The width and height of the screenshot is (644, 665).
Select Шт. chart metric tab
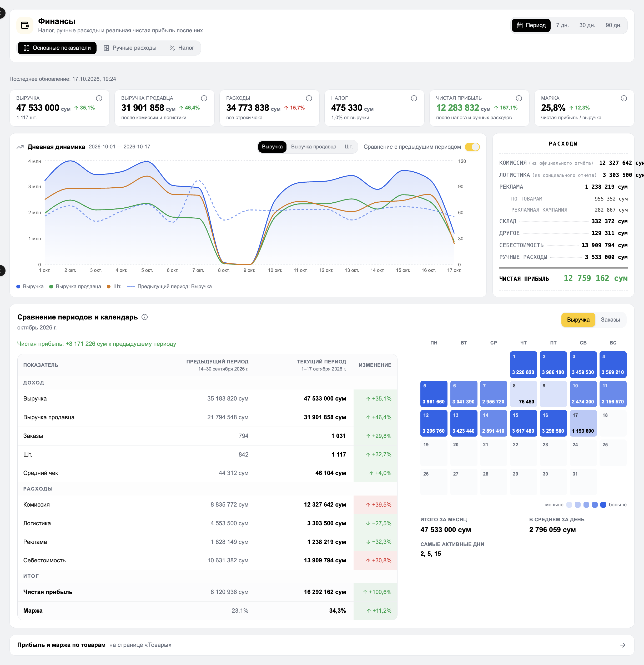coord(349,147)
